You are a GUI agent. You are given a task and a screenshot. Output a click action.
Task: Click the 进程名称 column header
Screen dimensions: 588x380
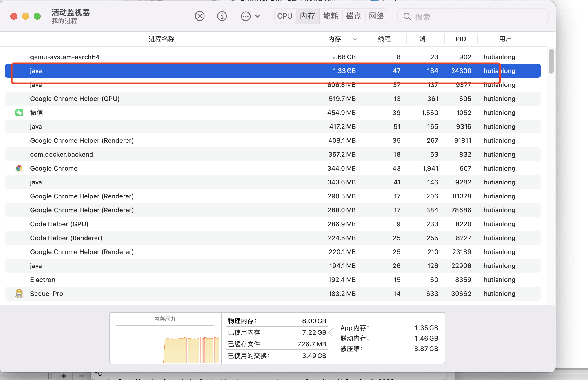(x=161, y=39)
